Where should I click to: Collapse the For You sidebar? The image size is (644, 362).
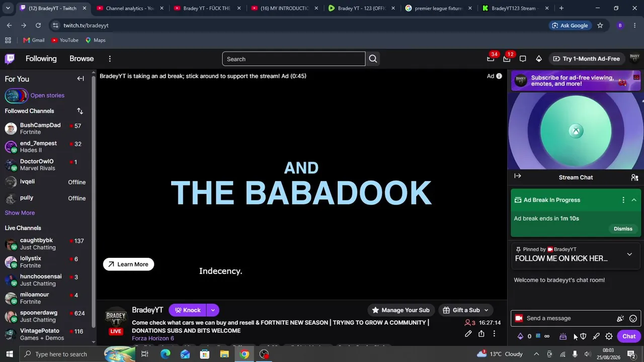(80, 78)
